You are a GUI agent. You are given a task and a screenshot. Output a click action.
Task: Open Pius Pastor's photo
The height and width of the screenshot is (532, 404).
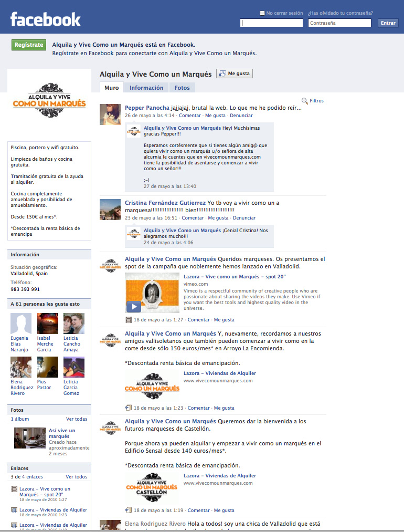(47, 367)
